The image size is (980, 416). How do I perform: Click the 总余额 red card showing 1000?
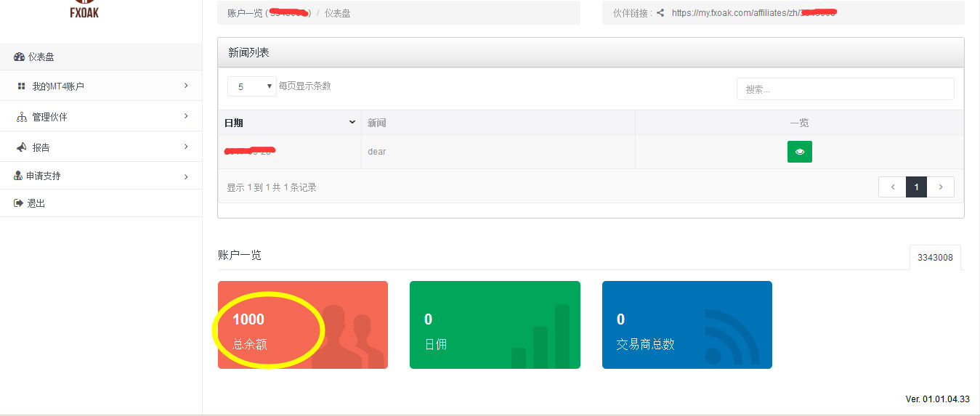point(303,325)
